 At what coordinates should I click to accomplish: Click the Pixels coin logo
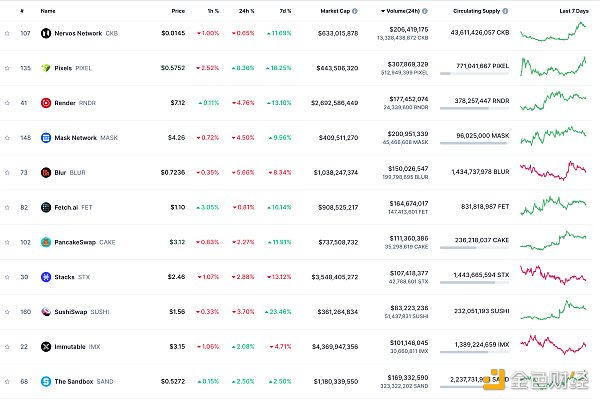pos(46,68)
